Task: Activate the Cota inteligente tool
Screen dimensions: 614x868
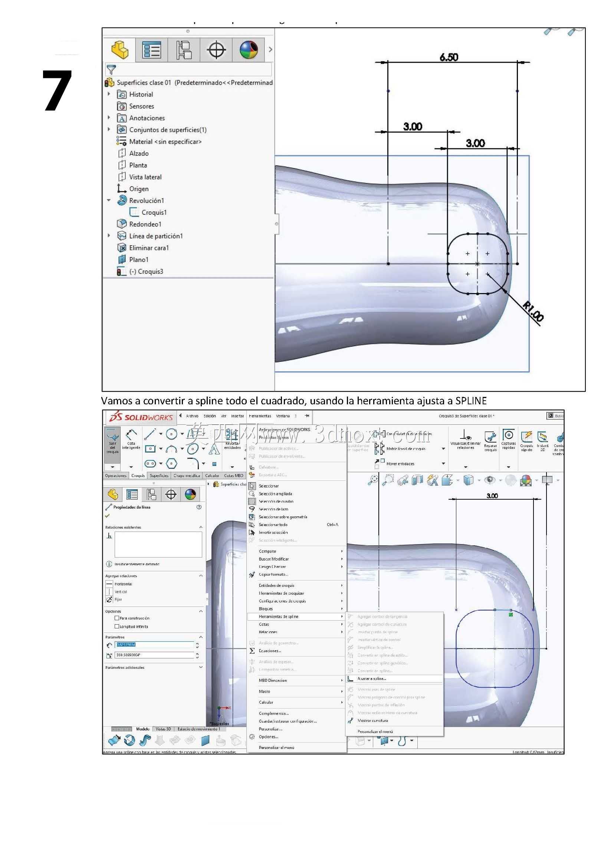Action: [131, 440]
